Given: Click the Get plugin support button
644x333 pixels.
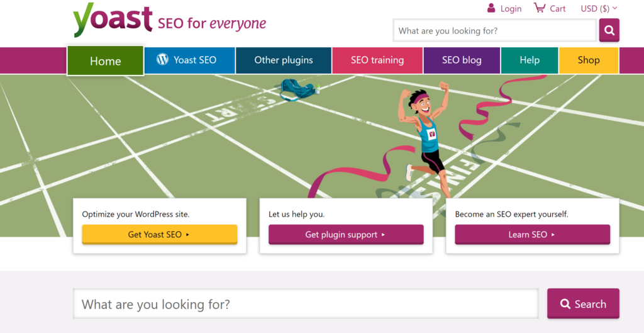Looking at the screenshot, I should coord(346,235).
